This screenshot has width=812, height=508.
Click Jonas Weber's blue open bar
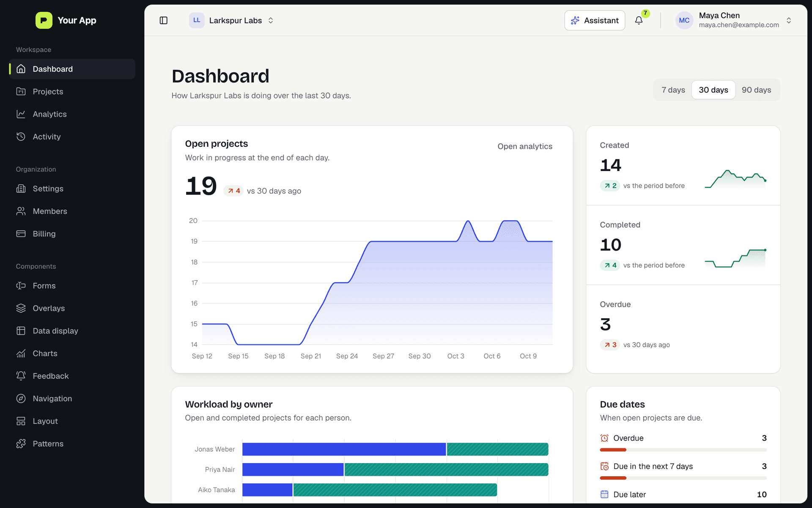[x=344, y=449]
